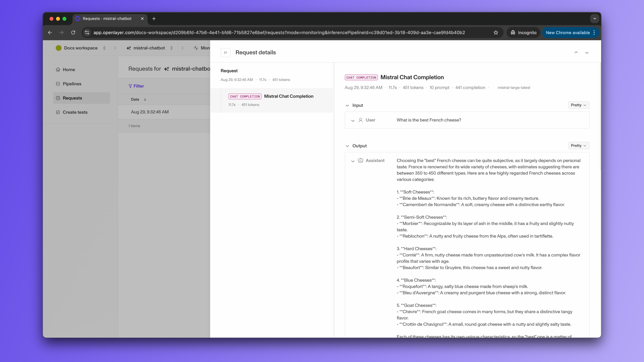Viewport: 644px width, 362px height.
Task: Open site information icon in address bar
Action: [87, 32]
